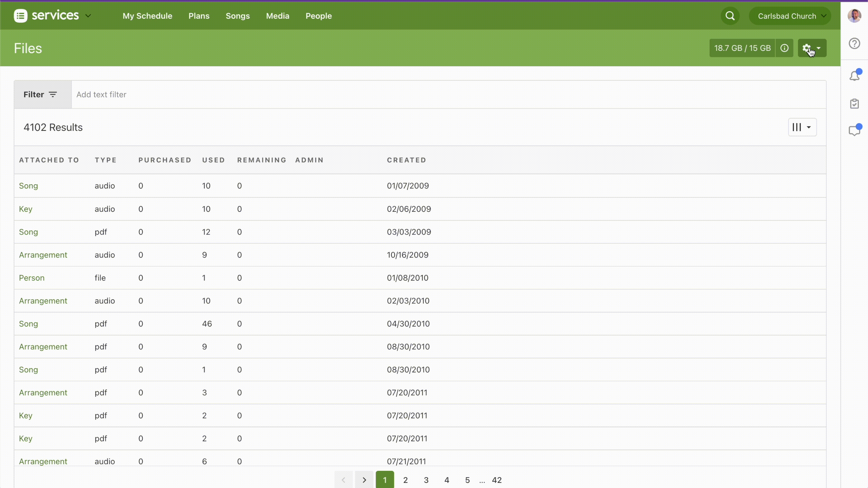Screen dimensions: 868x488
Task: Open the notifications bell icon
Action: [854, 76]
